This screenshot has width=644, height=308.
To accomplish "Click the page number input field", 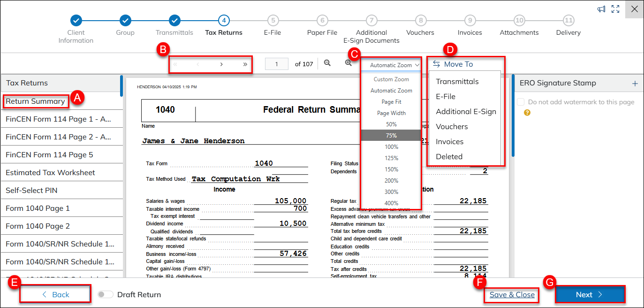I will pyautogui.click(x=276, y=64).
